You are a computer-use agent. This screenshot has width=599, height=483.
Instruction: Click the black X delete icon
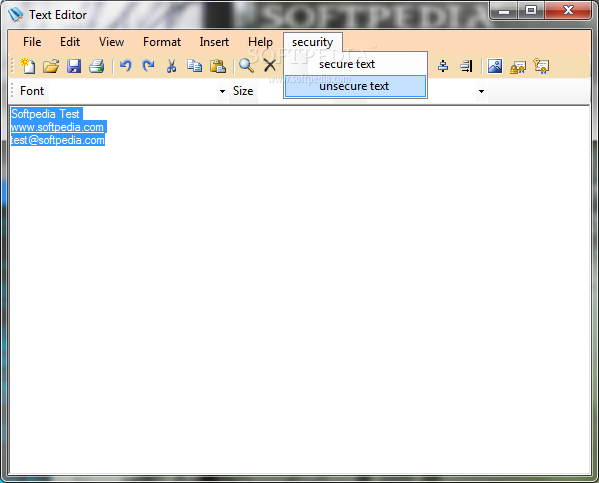click(270, 66)
